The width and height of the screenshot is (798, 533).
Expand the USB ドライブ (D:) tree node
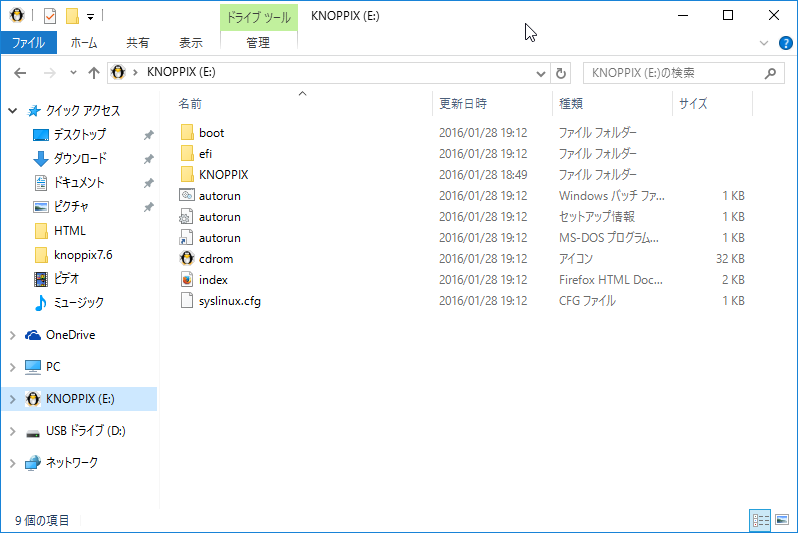(x=13, y=431)
